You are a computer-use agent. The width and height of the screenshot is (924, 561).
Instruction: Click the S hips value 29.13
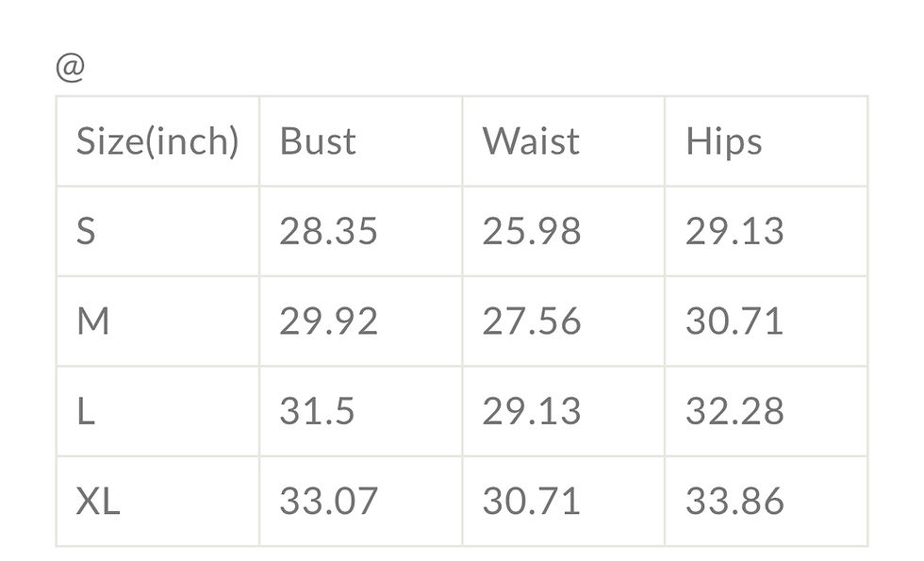coord(734,231)
